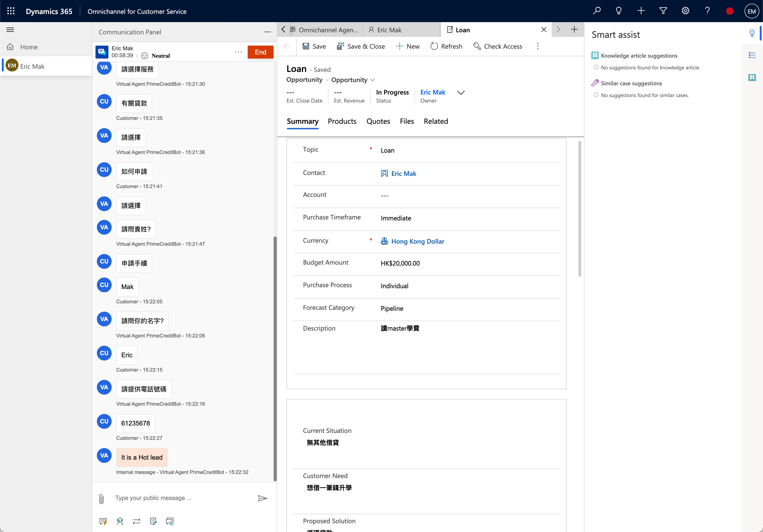Attach a file with paperclip icon
The width and height of the screenshot is (763, 532).
(x=101, y=498)
